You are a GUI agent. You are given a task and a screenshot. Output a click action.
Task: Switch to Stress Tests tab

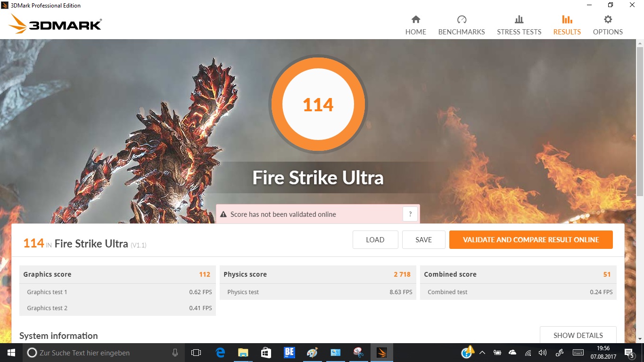pos(519,25)
